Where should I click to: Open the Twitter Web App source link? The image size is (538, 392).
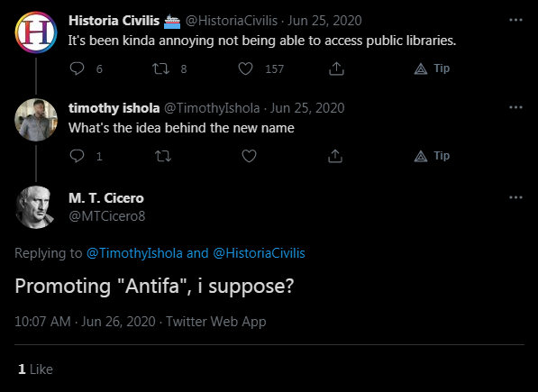point(216,322)
